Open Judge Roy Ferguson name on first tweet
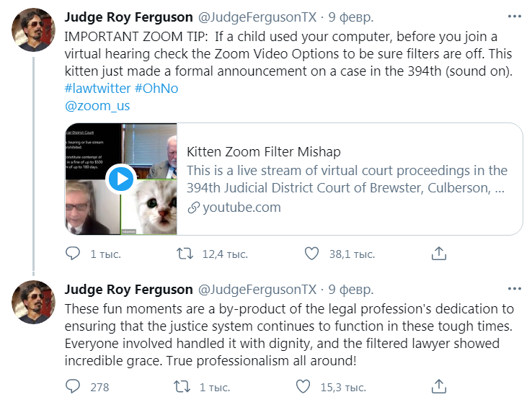532x397 pixels. click(x=128, y=17)
